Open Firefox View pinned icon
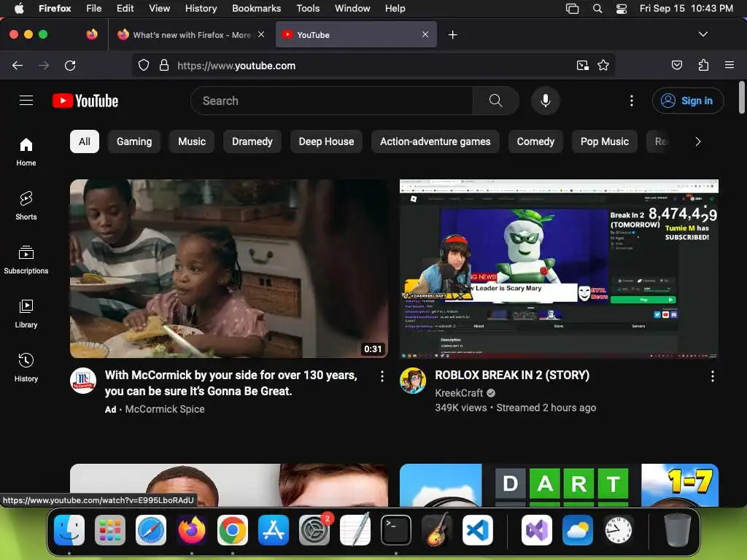 click(92, 34)
